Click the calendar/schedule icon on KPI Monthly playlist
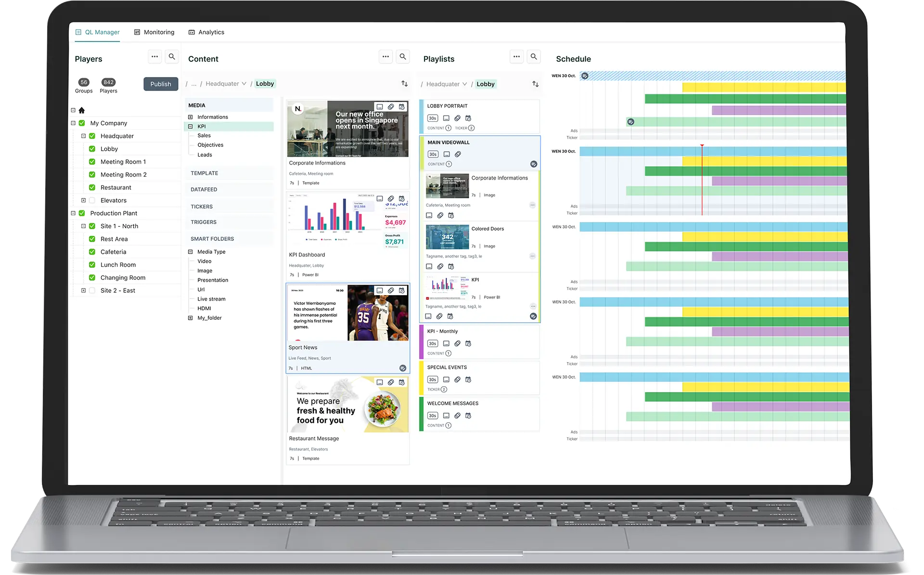The width and height of the screenshot is (924, 575). pyautogui.click(x=468, y=343)
